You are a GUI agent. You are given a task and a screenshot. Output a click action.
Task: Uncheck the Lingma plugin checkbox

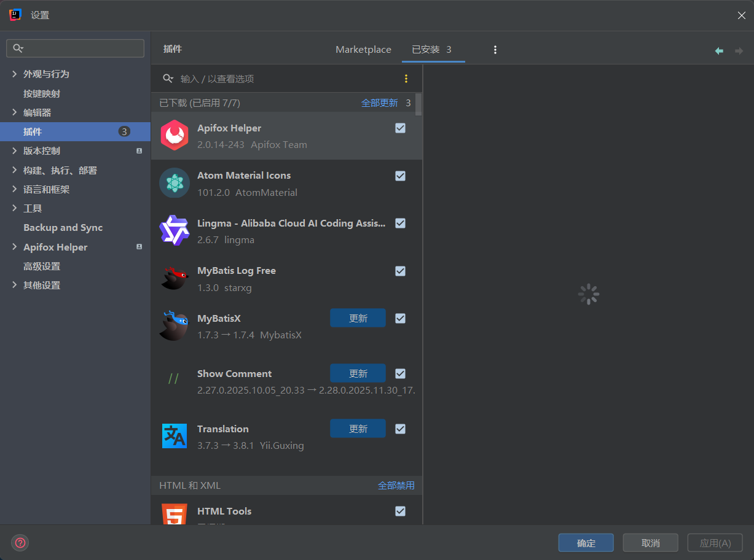[x=400, y=224]
